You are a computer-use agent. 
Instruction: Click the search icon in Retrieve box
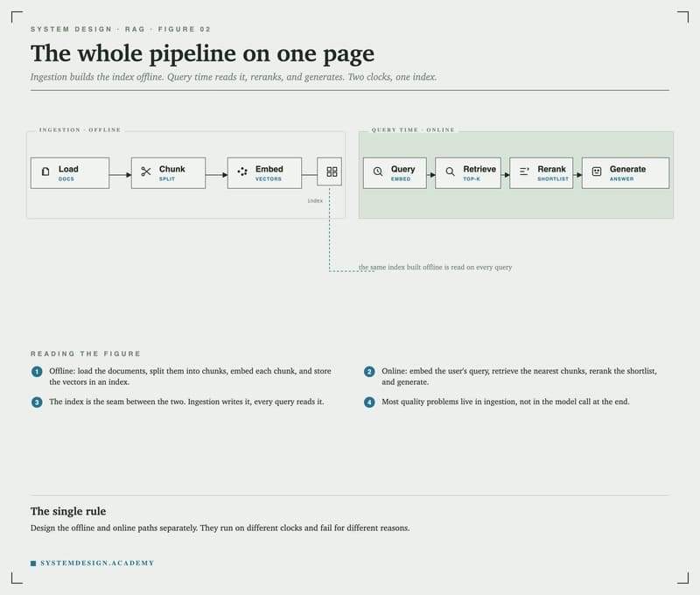450,171
